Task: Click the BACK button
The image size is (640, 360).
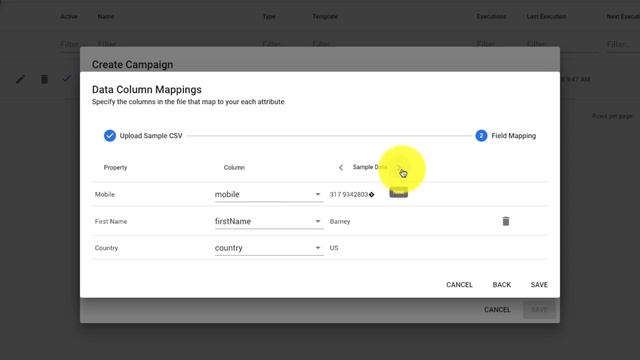Action: (x=502, y=284)
